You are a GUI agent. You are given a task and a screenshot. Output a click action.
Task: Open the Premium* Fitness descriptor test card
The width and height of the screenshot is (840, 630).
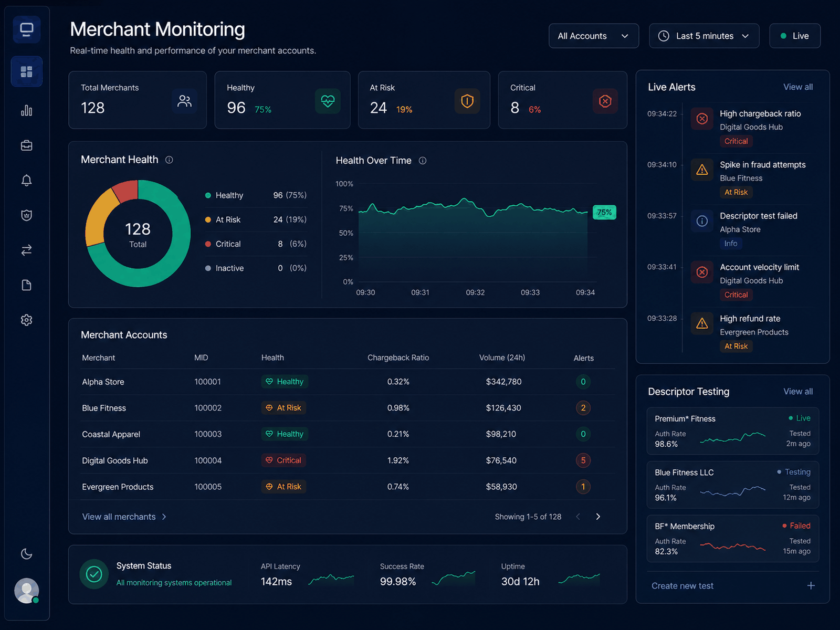coord(733,431)
